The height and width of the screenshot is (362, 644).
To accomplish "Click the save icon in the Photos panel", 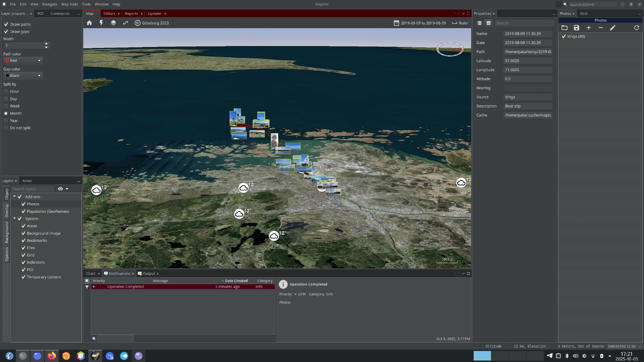I will pyautogui.click(x=576, y=28).
